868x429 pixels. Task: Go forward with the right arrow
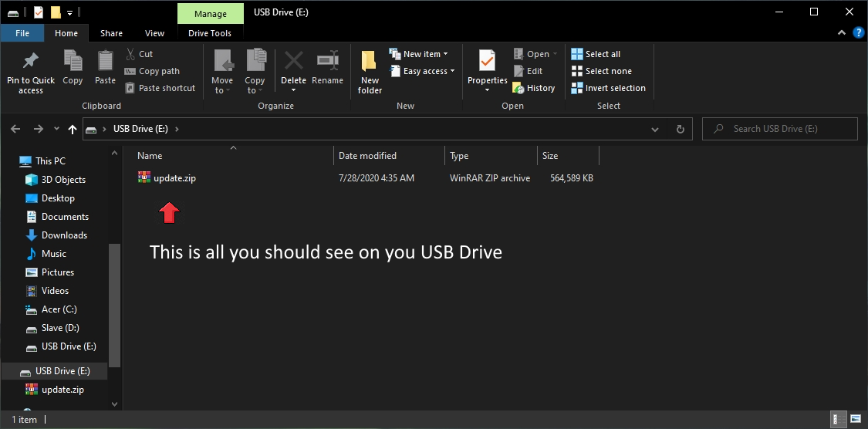coord(39,129)
